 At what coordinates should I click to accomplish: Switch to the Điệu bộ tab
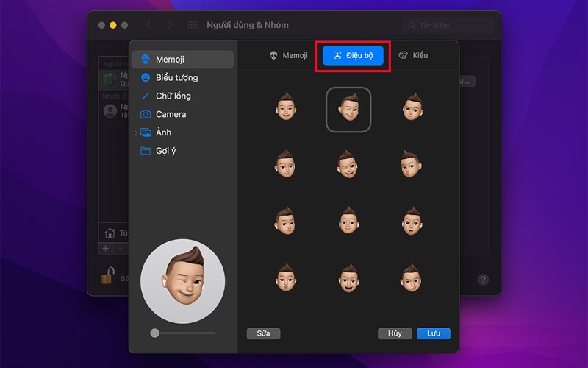click(353, 56)
